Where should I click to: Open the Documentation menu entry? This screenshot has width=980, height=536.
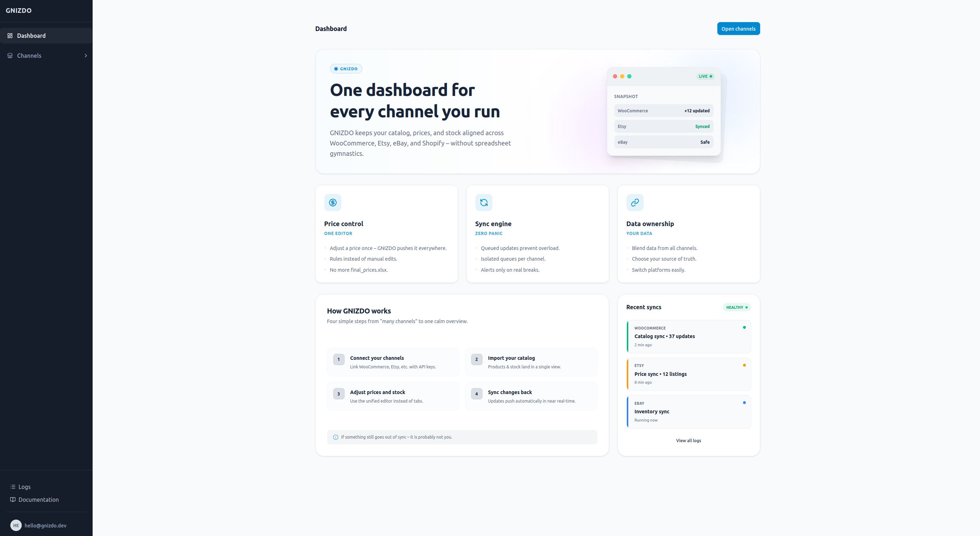point(39,500)
